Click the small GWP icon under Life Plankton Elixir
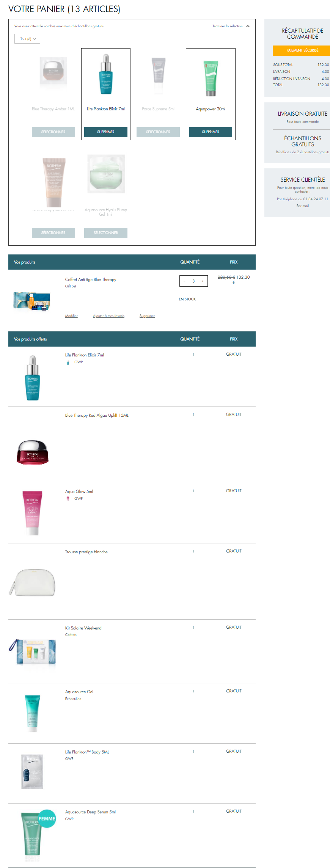 click(68, 363)
